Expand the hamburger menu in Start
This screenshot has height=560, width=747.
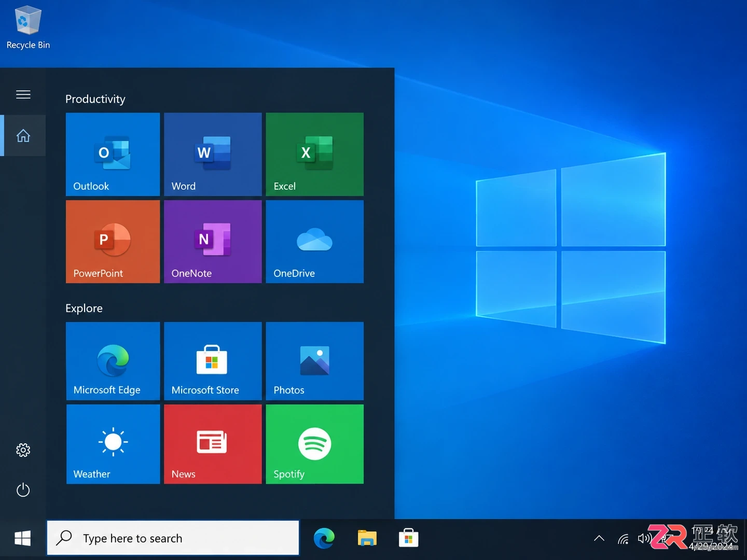click(23, 94)
